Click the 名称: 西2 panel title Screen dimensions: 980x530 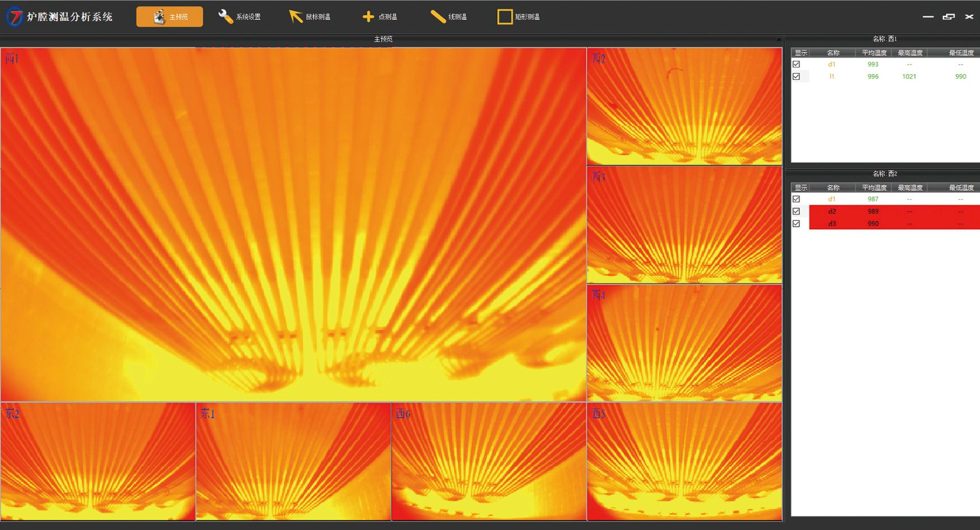tap(885, 173)
